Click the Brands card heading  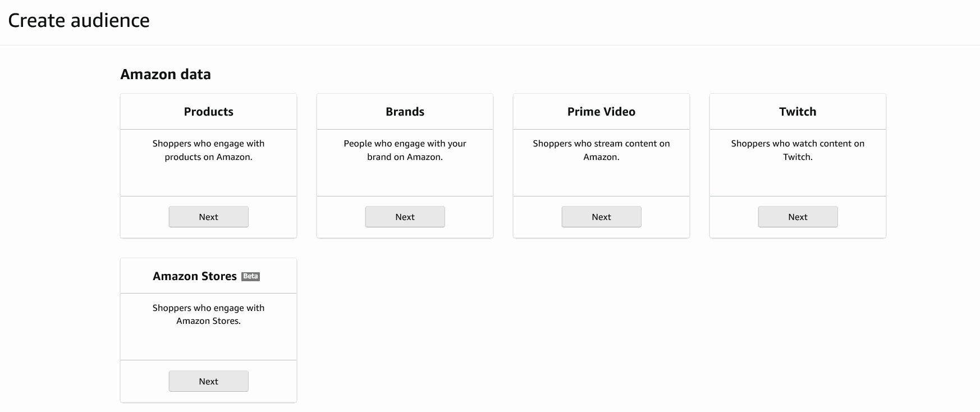click(405, 112)
